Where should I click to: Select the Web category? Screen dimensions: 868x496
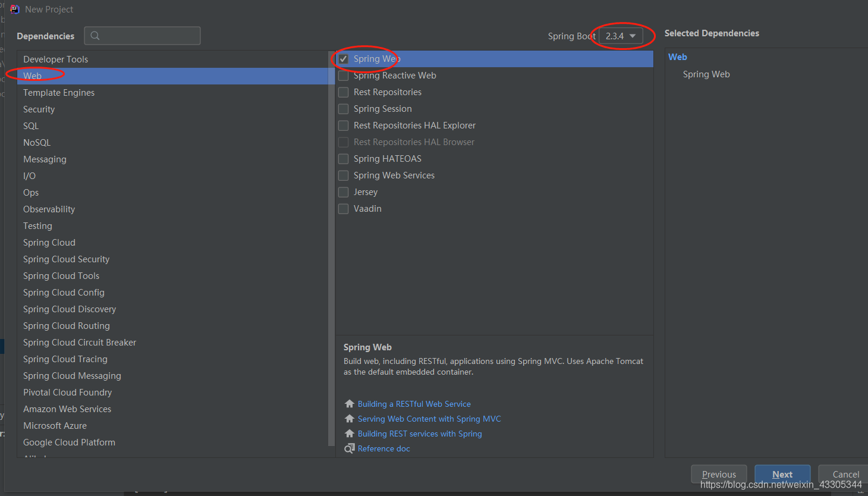pyautogui.click(x=172, y=76)
